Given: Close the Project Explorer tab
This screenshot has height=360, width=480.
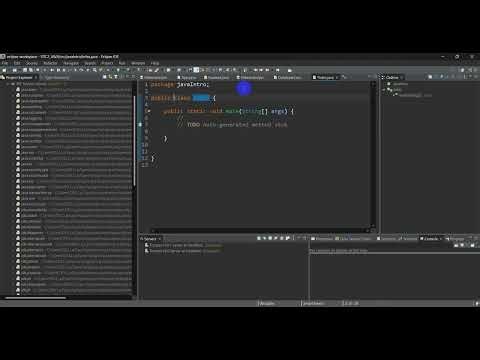Looking at the screenshot, I should click(x=36, y=77).
